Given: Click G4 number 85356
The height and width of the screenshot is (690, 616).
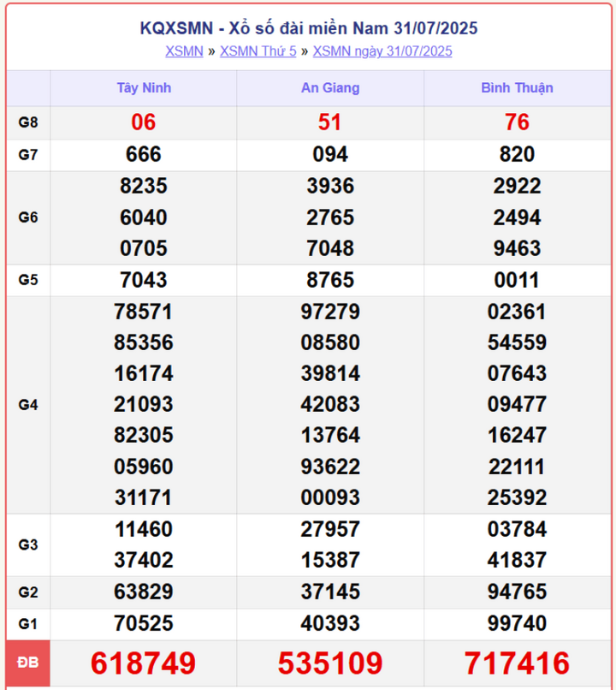Looking at the screenshot, I should coord(144,342).
